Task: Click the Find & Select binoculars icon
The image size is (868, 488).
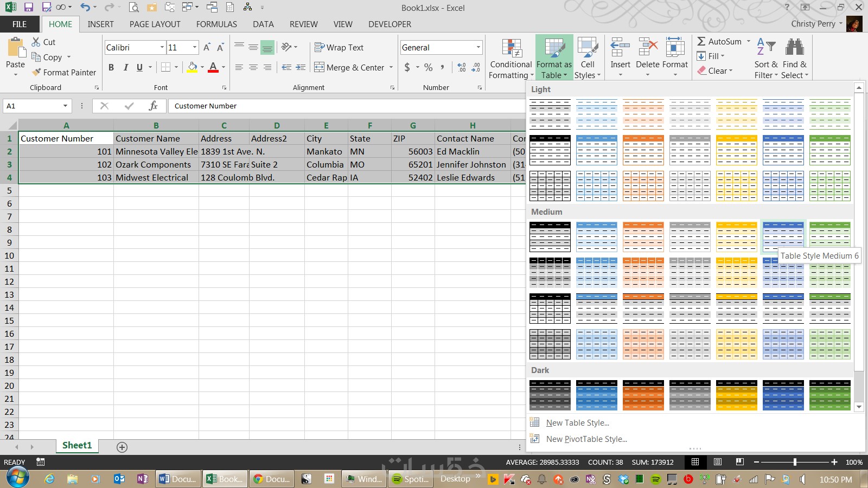Action: (x=795, y=47)
